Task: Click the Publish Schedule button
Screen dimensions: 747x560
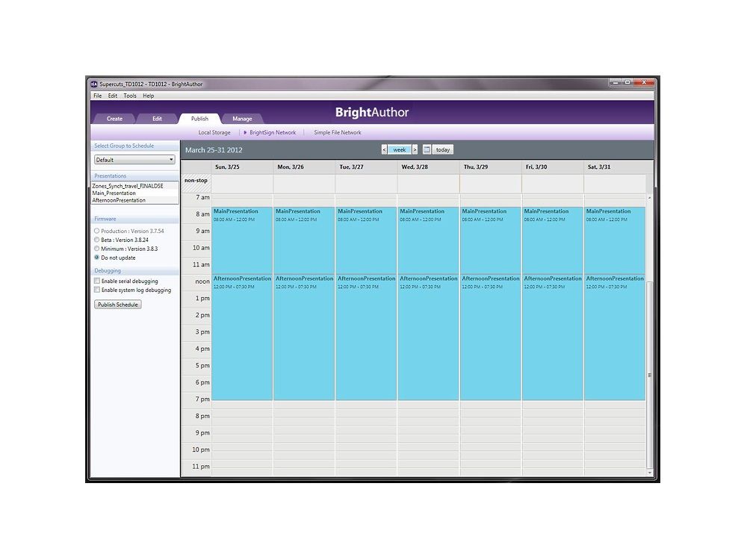Action: [x=118, y=305]
